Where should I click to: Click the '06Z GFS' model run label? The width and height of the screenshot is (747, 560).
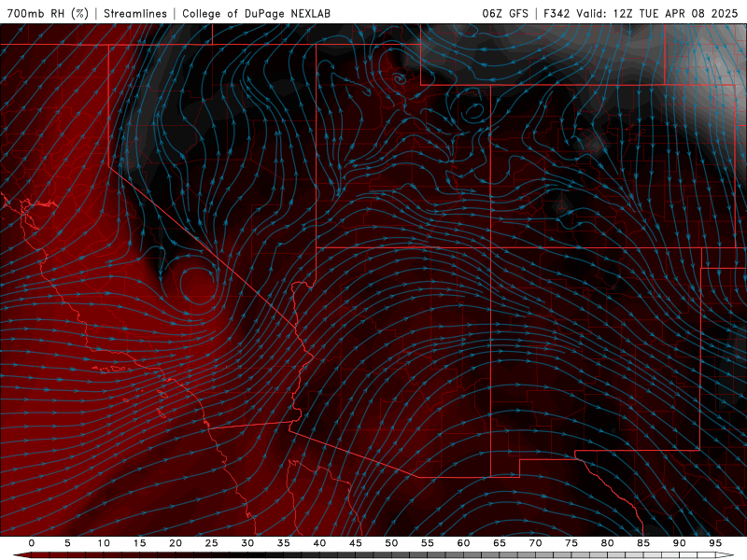click(505, 13)
